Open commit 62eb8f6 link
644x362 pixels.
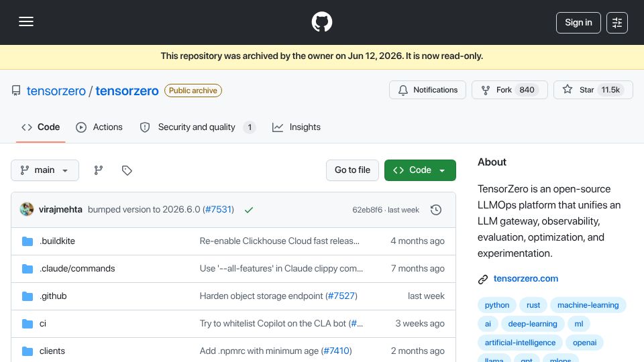pyautogui.click(x=367, y=210)
